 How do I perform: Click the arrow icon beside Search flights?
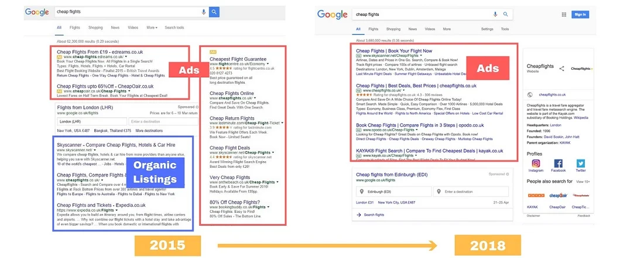[358, 215]
